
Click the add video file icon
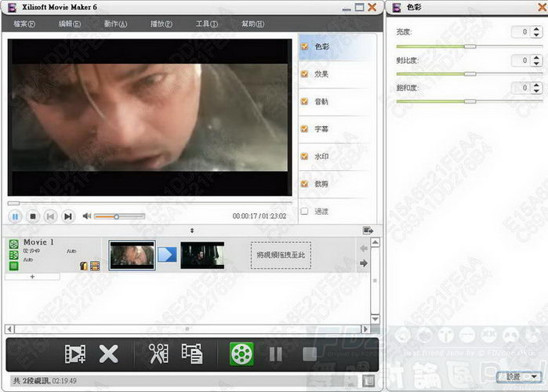[x=75, y=354]
